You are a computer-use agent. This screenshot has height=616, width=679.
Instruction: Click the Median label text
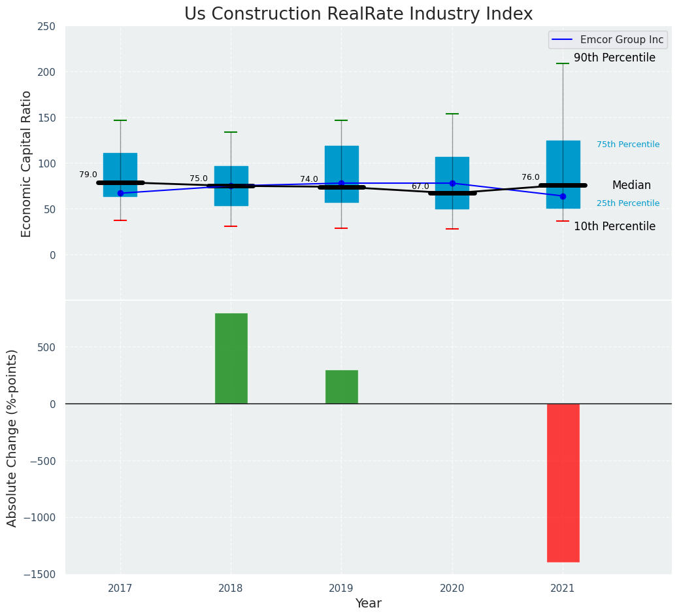(631, 186)
